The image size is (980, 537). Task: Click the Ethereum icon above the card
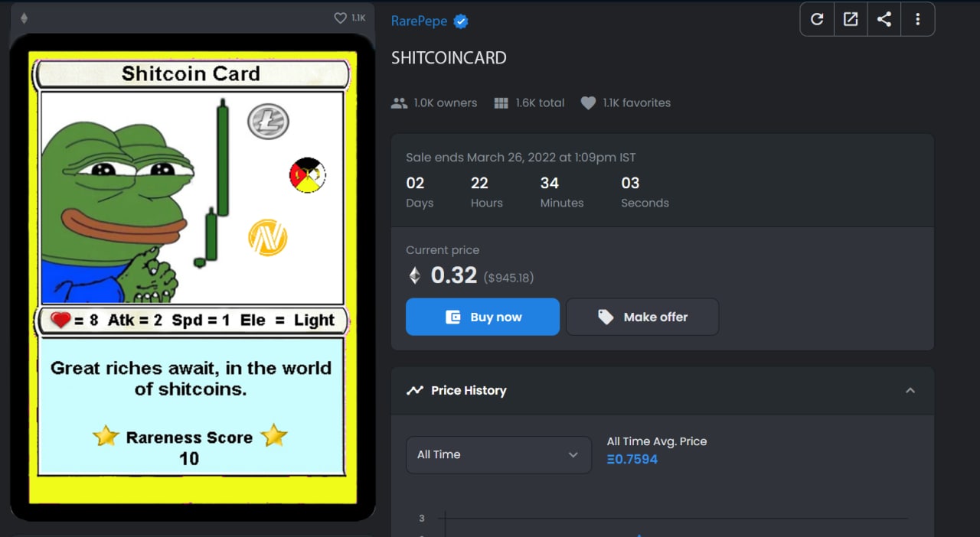point(24,18)
